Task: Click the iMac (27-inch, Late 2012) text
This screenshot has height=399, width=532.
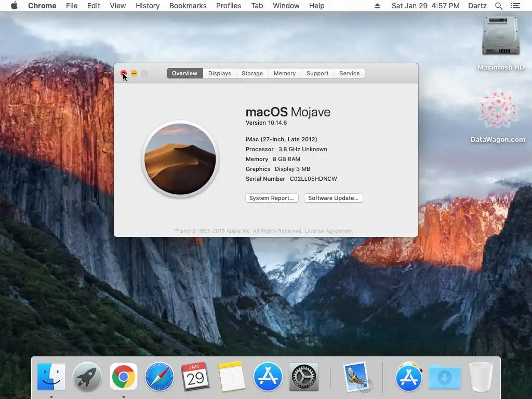Action: [281, 139]
